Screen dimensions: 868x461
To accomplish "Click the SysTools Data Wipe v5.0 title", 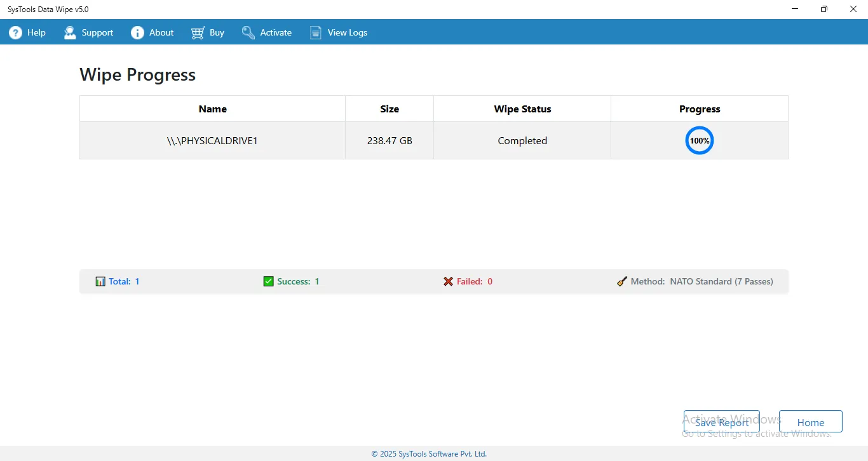I will pos(48,9).
